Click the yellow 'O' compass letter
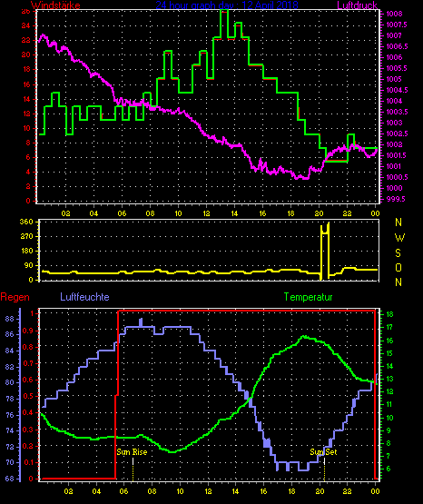423x504 pixels. pos(398,267)
